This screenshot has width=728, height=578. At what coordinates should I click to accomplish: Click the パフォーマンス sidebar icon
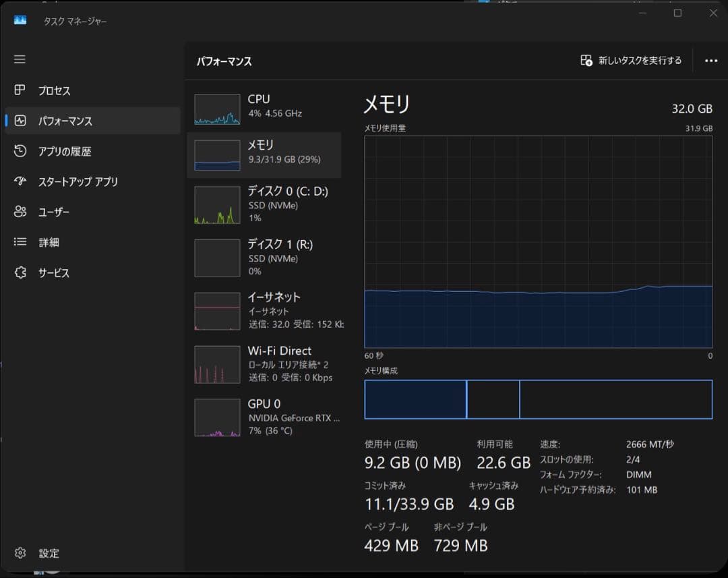pos(20,121)
